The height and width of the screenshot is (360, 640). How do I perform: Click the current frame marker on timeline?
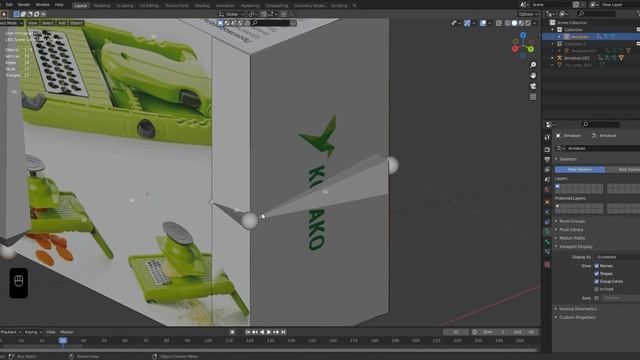click(62, 340)
